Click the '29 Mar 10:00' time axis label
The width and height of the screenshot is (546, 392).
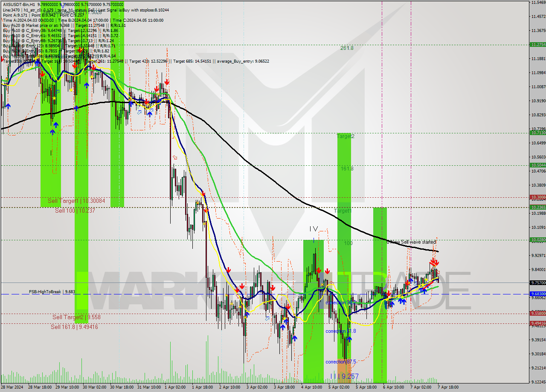tap(67, 388)
